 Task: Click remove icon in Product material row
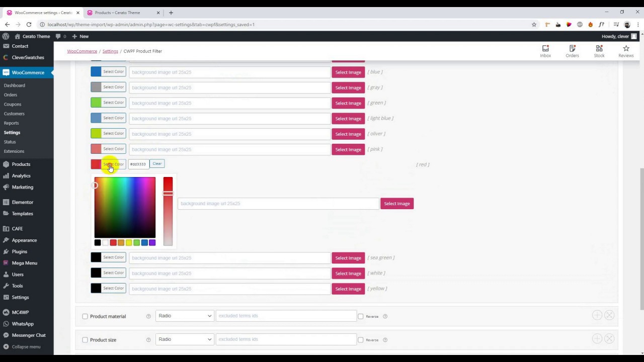tap(609, 315)
